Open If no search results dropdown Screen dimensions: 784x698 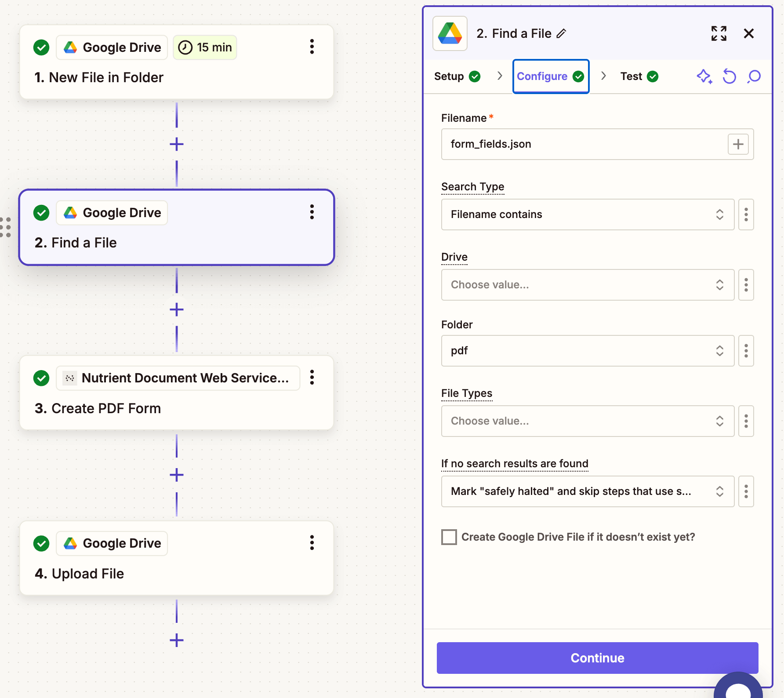click(587, 491)
